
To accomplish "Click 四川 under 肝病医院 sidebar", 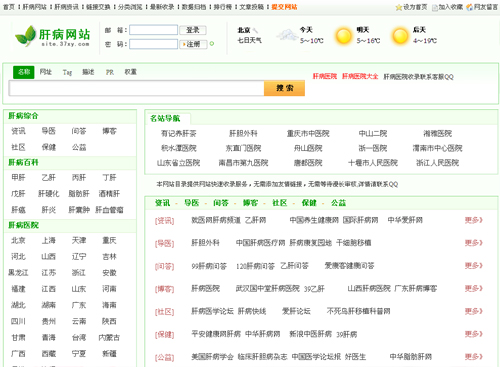I will pyautogui.click(x=18, y=321).
